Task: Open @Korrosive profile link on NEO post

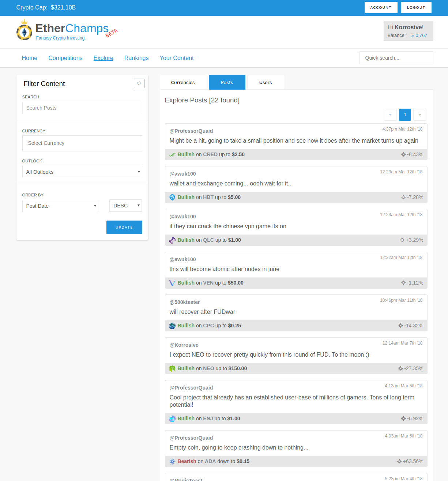Action: tap(184, 345)
